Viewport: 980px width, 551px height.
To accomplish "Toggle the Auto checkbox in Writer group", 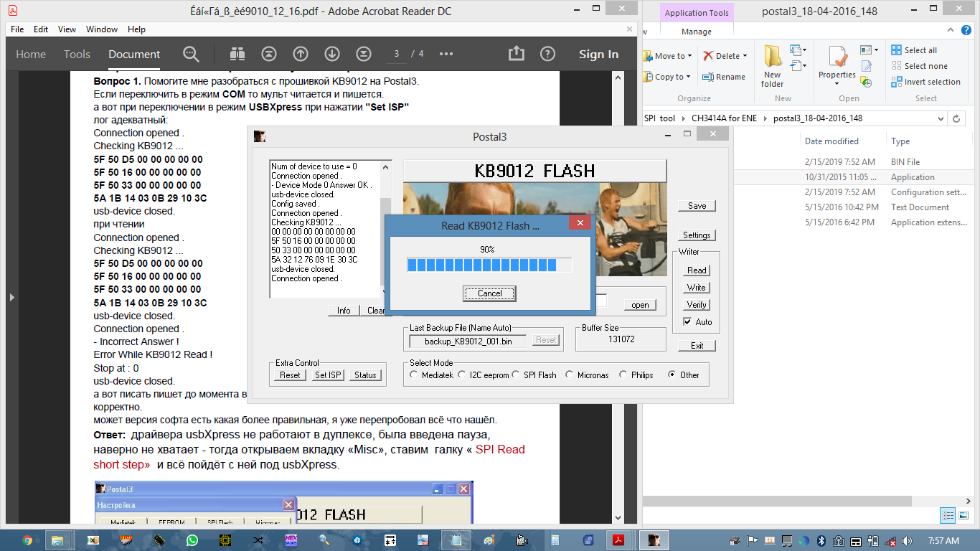I will tap(687, 322).
